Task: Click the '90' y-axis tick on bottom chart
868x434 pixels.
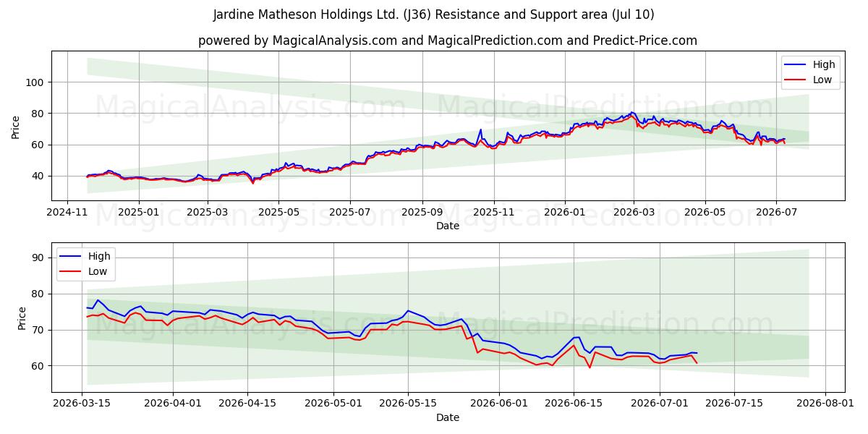Action: point(40,258)
